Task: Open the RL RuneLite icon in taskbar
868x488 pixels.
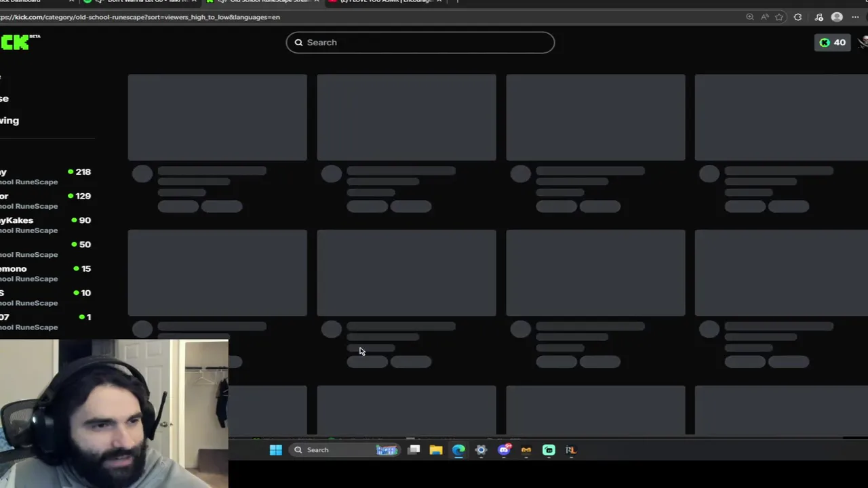Action: [571, 450]
